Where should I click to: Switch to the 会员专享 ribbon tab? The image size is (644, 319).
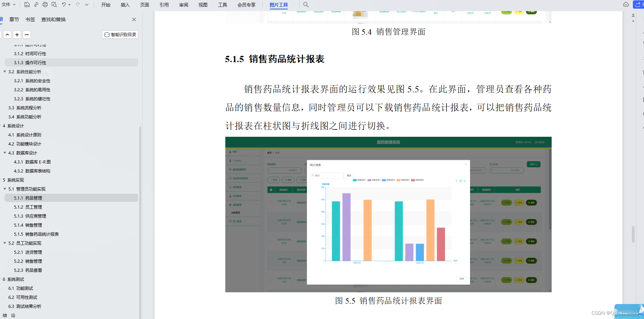246,5
